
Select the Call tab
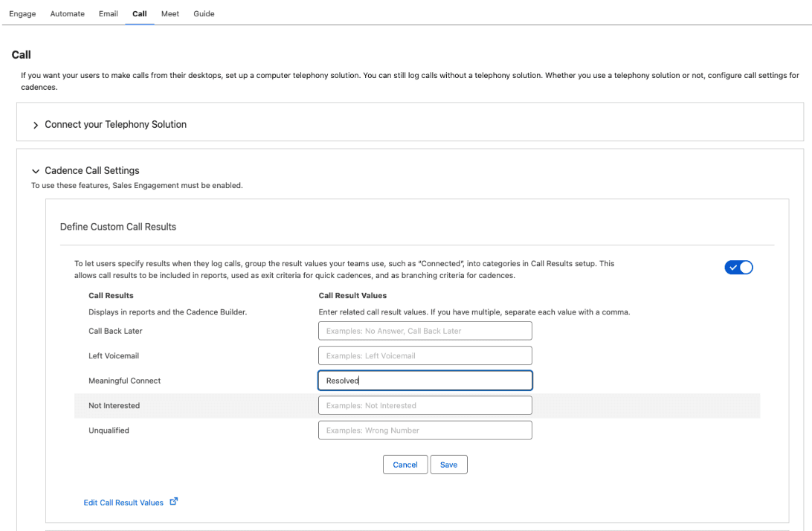click(x=140, y=13)
